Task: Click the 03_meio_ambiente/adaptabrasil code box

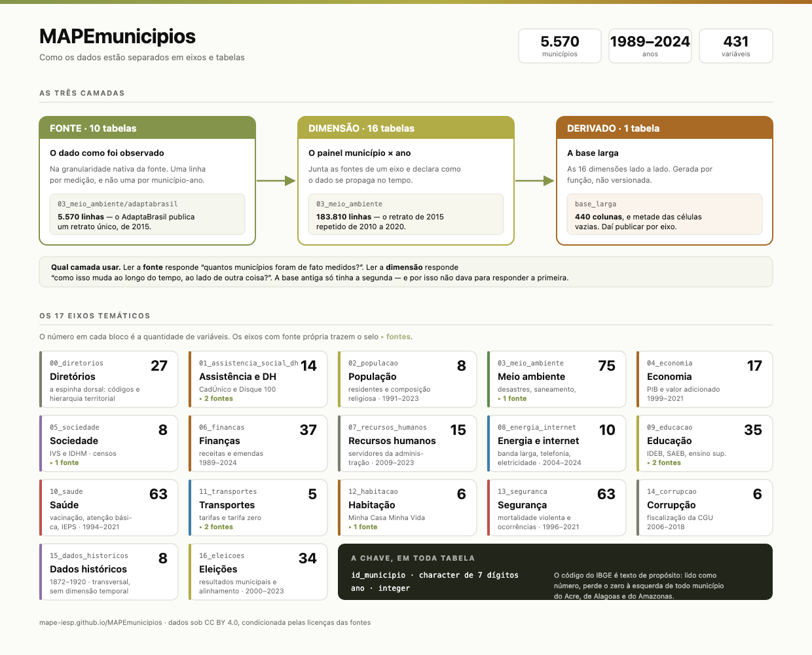Action: pyautogui.click(x=147, y=214)
